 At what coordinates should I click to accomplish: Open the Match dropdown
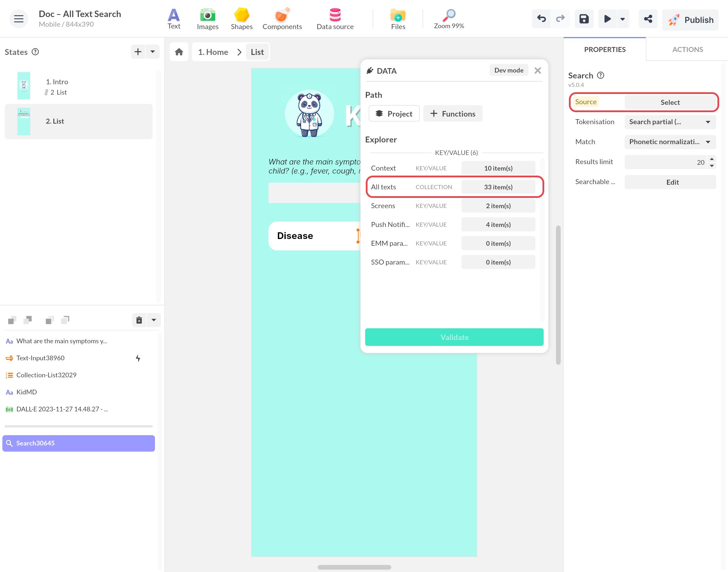(x=670, y=142)
